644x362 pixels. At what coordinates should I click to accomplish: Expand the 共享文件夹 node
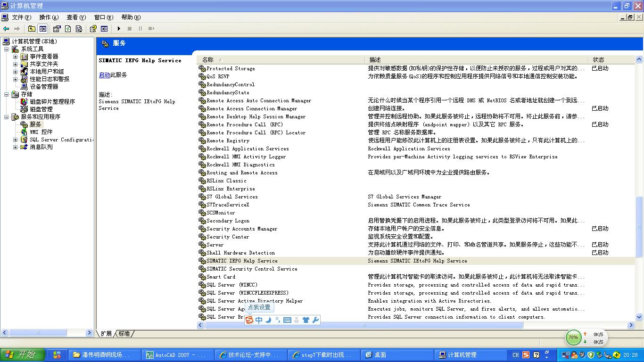click(x=15, y=64)
